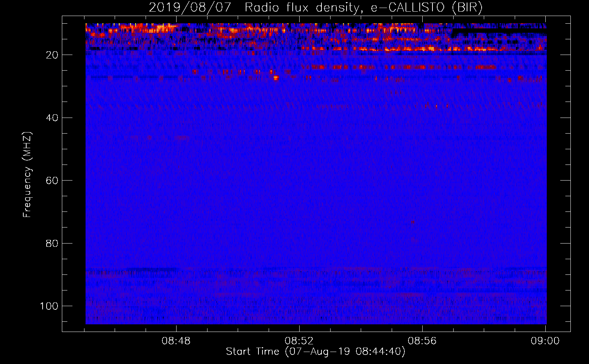Click the '40' frequency tick label

coord(52,118)
